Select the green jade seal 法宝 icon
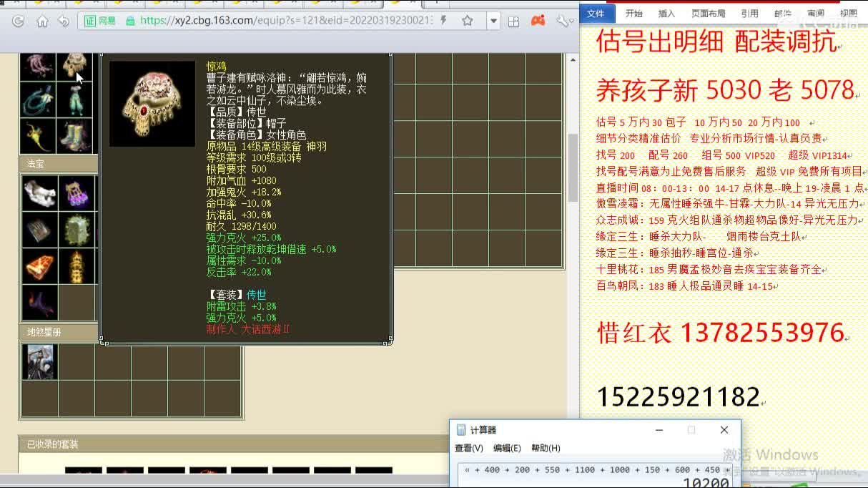868x488 pixels. click(x=75, y=230)
